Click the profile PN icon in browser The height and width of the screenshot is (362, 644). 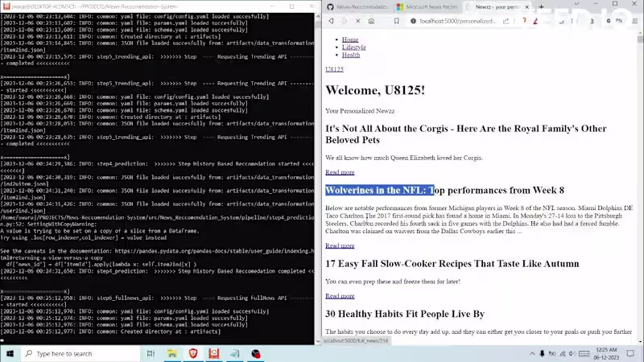618,21
